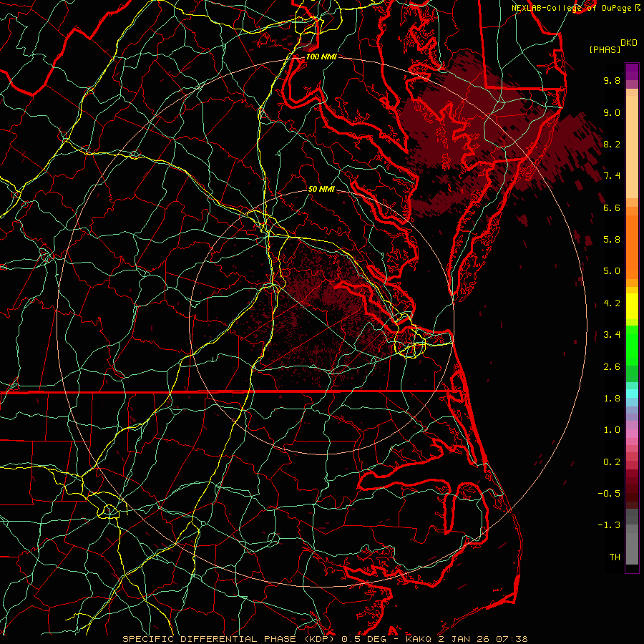Screen dimensions: 644x644
Task: Select the 4.2 value on the scale
Action: pos(612,303)
